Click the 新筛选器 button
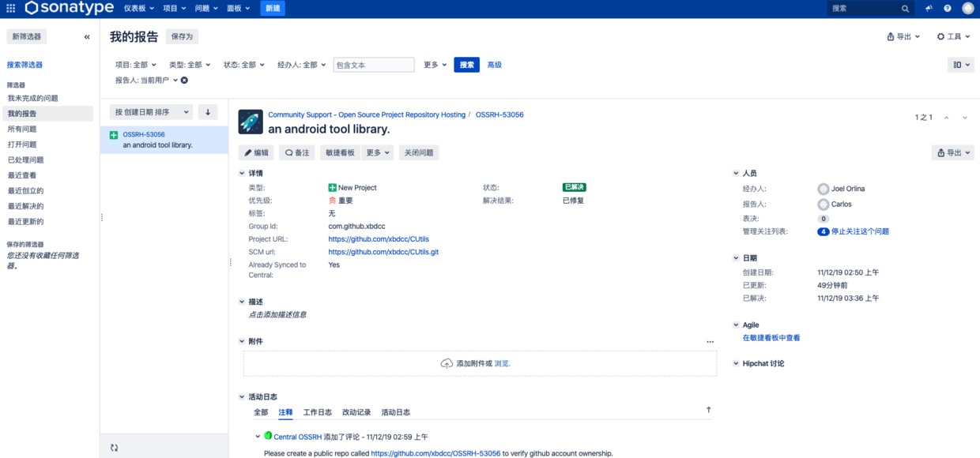Image resolution: width=980 pixels, height=458 pixels. 26,37
